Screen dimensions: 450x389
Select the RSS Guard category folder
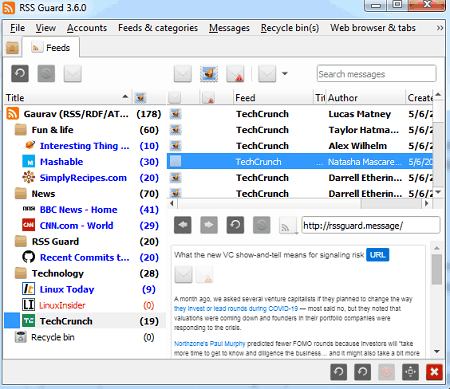click(85, 242)
